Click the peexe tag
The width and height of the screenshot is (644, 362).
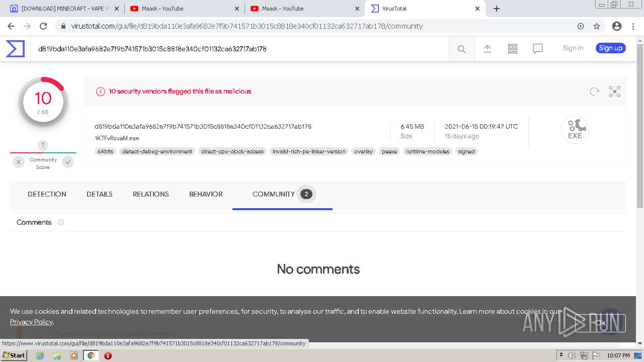coord(389,151)
